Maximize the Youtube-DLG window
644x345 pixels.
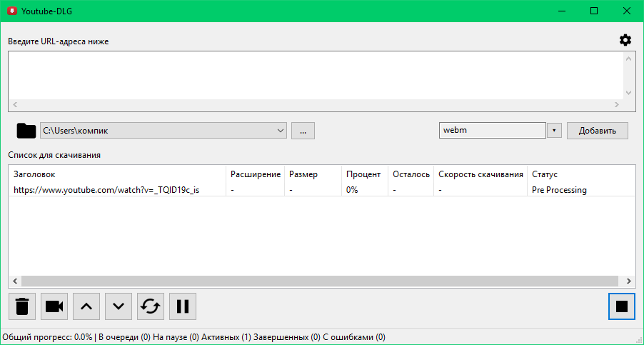coord(594,11)
